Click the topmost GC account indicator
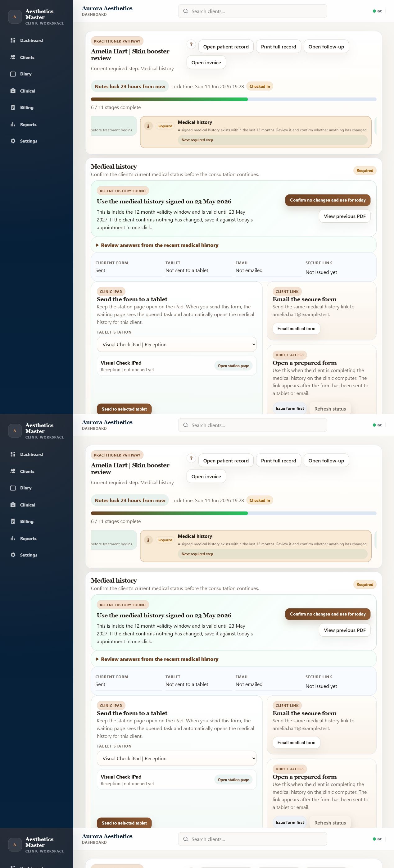The height and width of the screenshot is (868, 394). pos(378,11)
